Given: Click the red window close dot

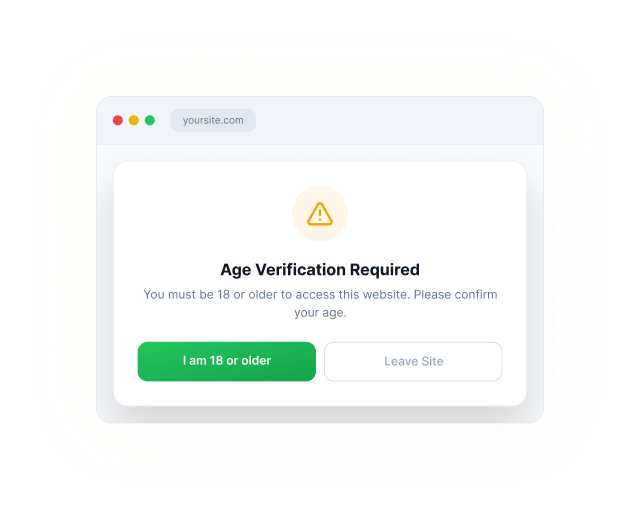Looking at the screenshot, I should 118,120.
